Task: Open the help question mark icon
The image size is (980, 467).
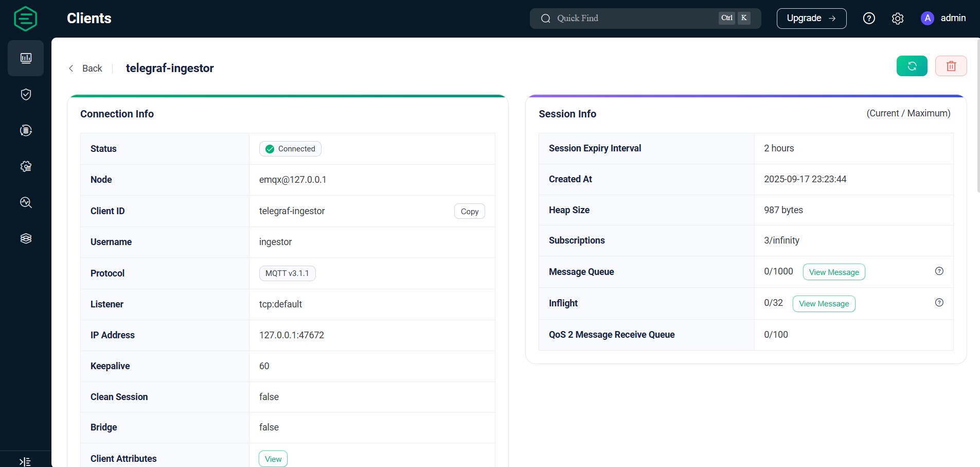Action: point(869,18)
